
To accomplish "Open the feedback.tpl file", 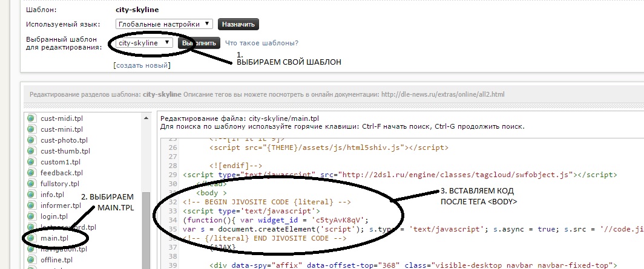I will coord(62,173).
